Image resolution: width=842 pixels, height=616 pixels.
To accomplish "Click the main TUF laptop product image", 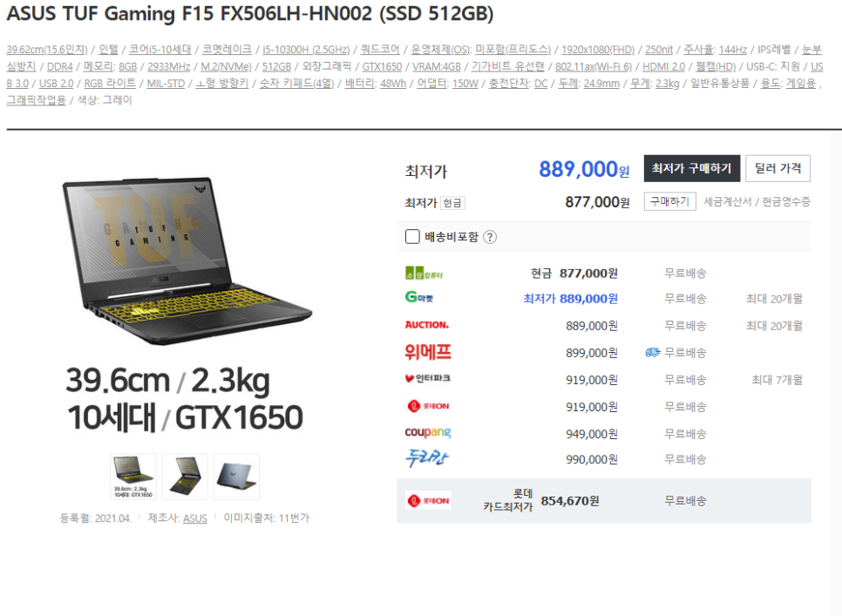I will tap(187, 261).
